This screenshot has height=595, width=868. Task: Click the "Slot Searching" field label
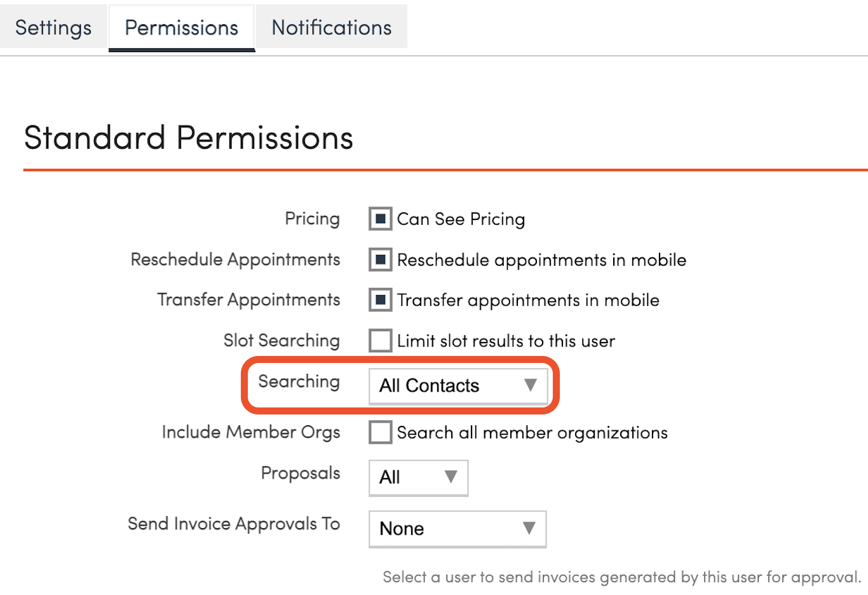(x=281, y=340)
